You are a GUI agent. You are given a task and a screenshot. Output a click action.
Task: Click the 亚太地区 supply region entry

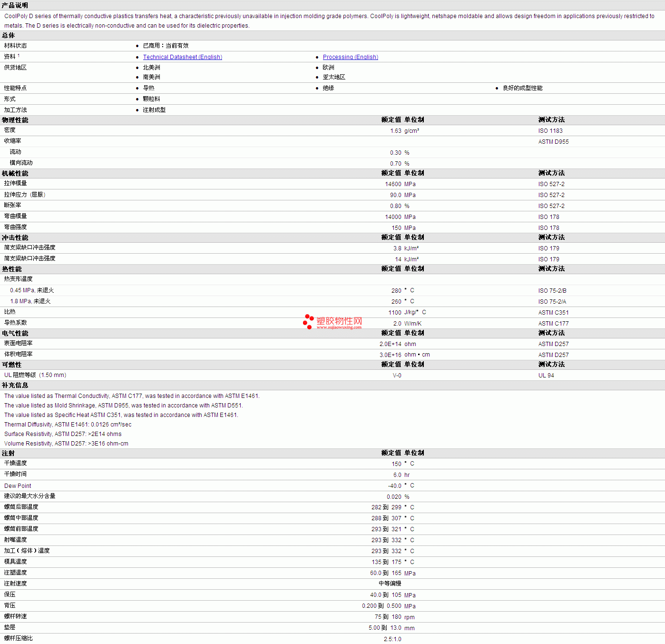click(x=334, y=77)
